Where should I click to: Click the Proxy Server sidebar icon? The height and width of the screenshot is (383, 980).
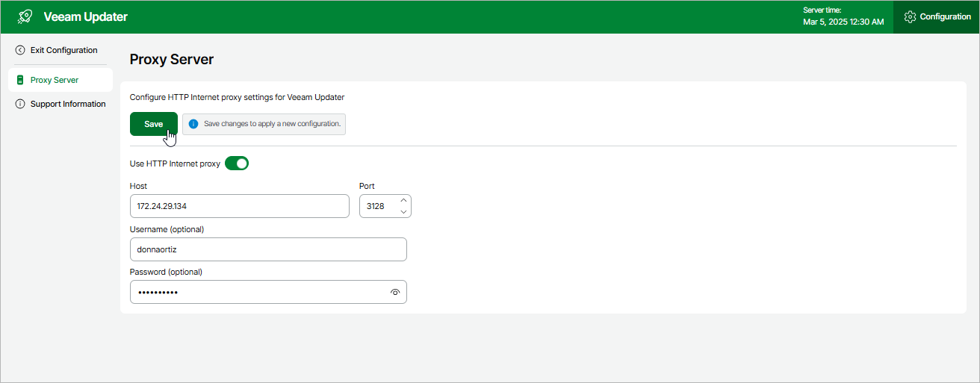[20, 80]
